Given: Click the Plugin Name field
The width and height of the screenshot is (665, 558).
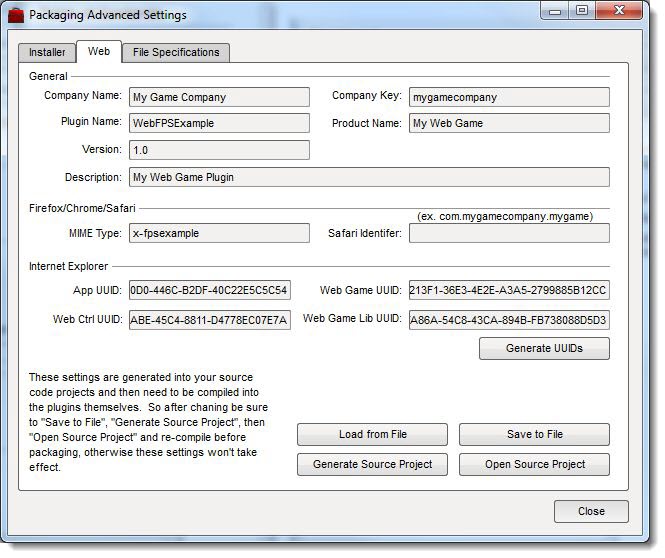Looking at the screenshot, I should tap(219, 123).
